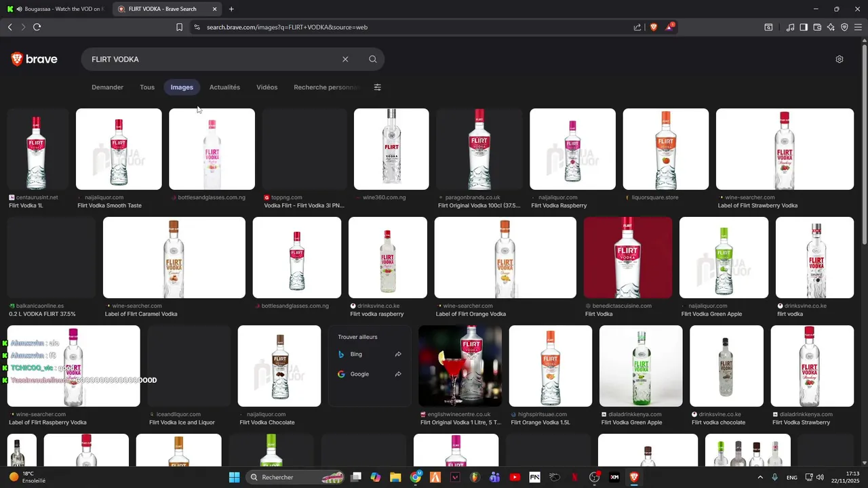The height and width of the screenshot is (488, 868).
Task: Open Brave Rewards triangle icon
Action: pos(670,27)
